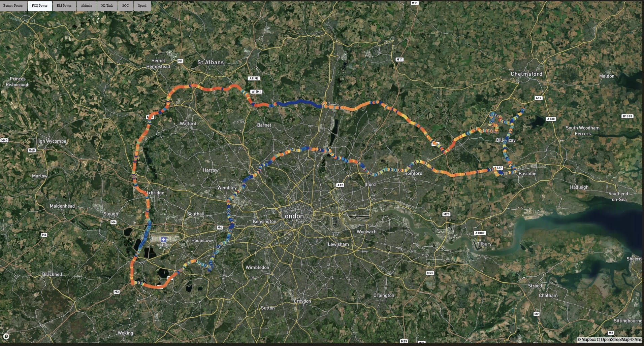
Task: Click the Basildon map label
Action: (527, 174)
